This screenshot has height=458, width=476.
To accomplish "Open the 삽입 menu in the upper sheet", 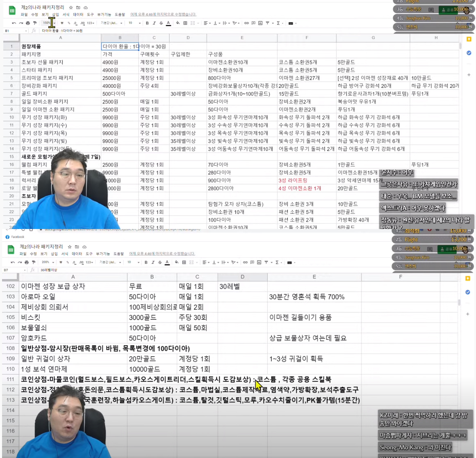I will (55, 15).
